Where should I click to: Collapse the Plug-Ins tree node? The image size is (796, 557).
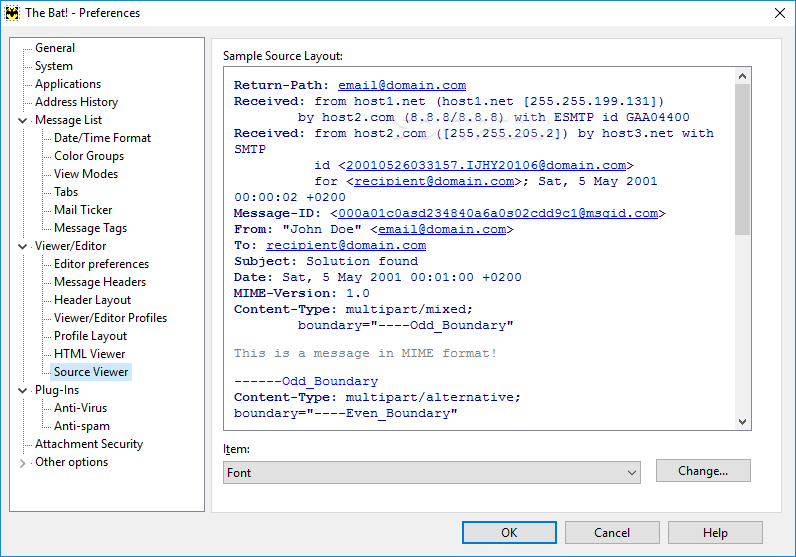pos(22,390)
